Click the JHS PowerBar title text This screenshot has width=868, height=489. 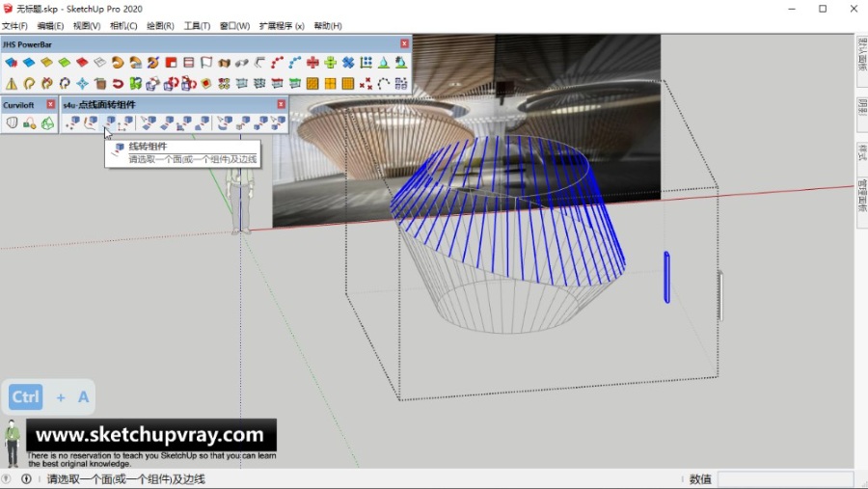coord(27,44)
